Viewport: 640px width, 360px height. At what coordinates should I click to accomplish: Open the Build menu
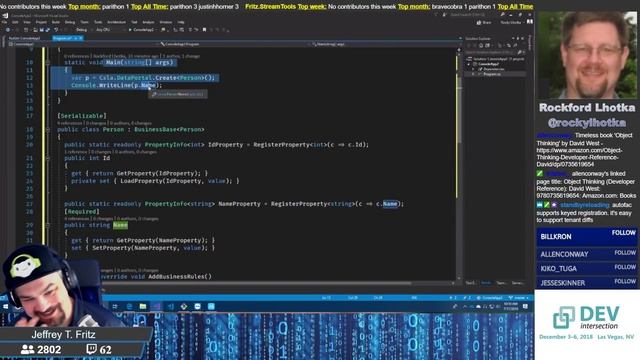point(56,22)
